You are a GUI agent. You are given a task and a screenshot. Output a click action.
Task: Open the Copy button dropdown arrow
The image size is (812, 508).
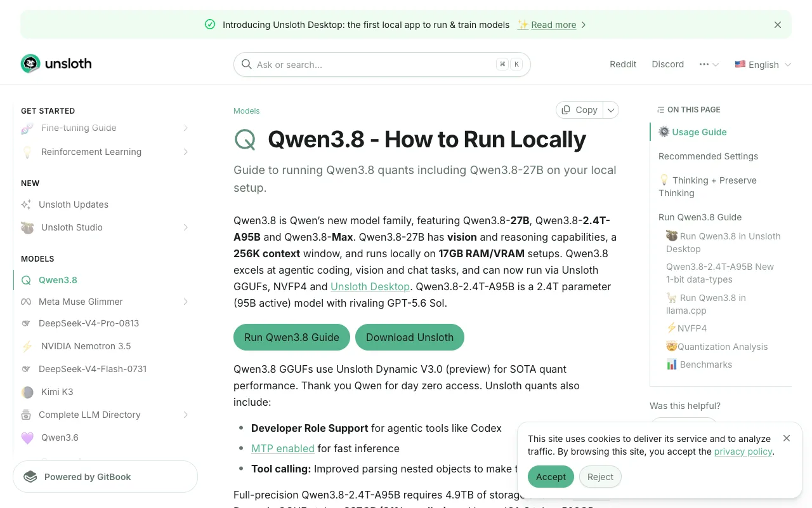click(611, 110)
